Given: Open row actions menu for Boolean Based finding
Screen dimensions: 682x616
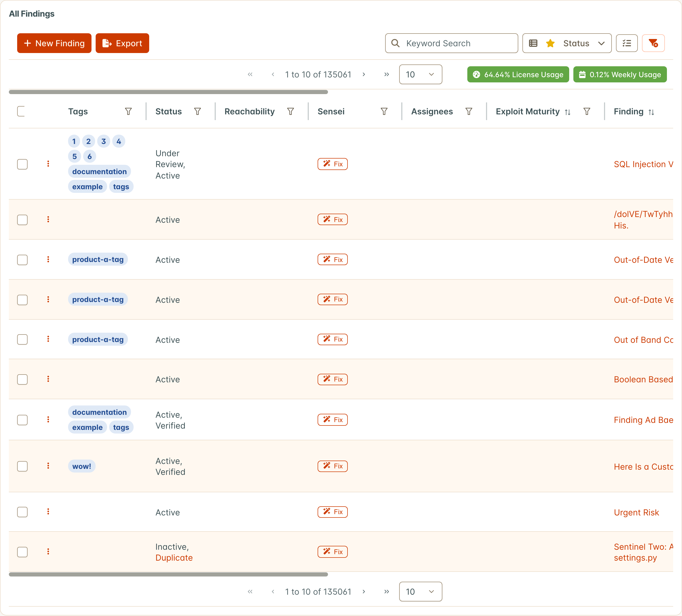Looking at the screenshot, I should coord(48,379).
